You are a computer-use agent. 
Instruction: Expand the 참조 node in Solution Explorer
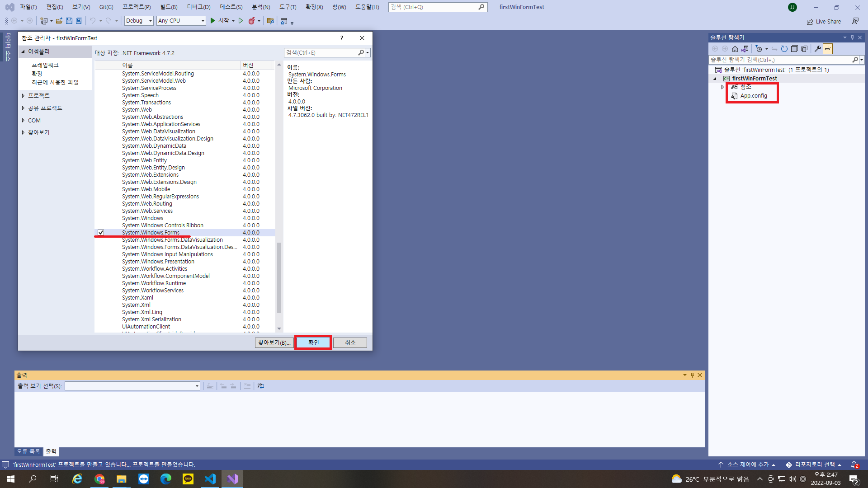click(722, 87)
